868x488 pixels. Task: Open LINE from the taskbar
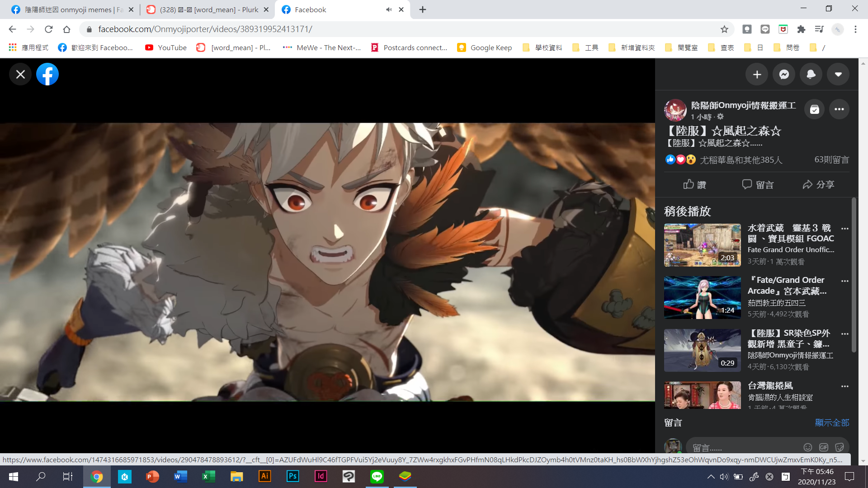click(x=377, y=476)
